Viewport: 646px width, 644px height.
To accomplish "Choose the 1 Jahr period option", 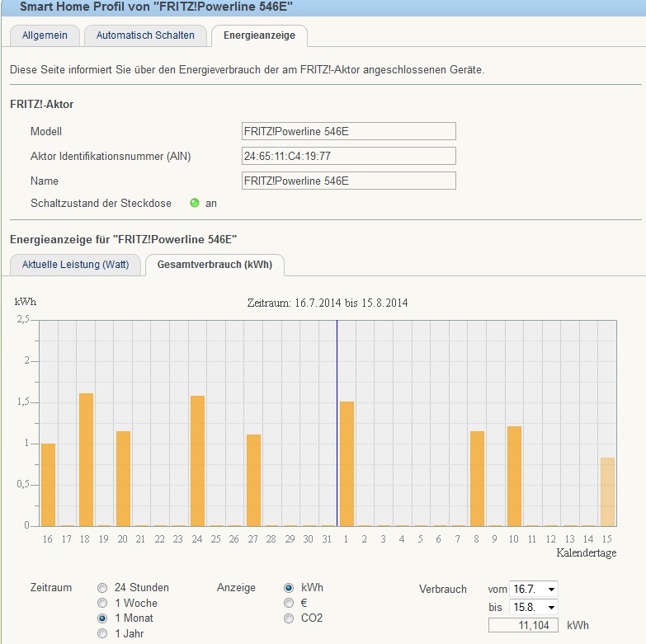I will 102,633.
